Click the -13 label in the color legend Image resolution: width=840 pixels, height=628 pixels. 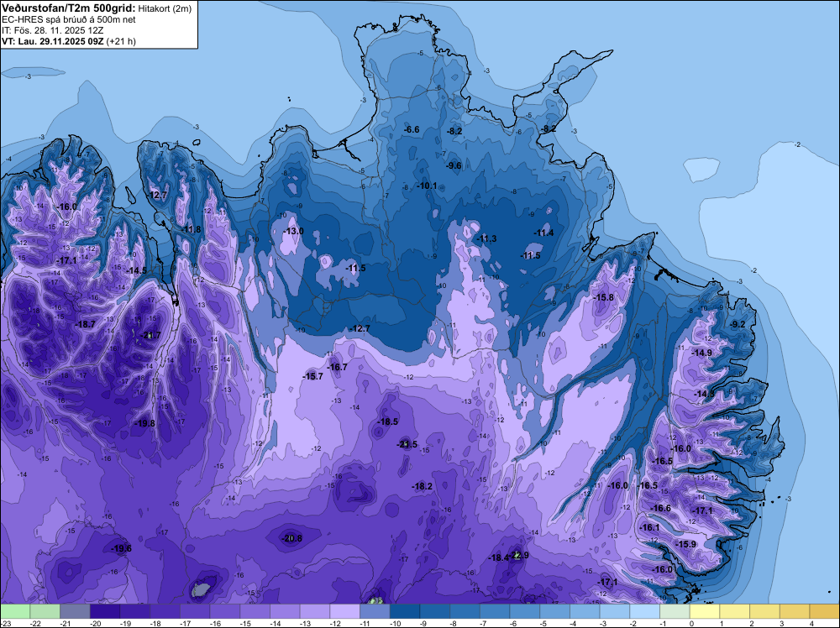tap(306, 623)
